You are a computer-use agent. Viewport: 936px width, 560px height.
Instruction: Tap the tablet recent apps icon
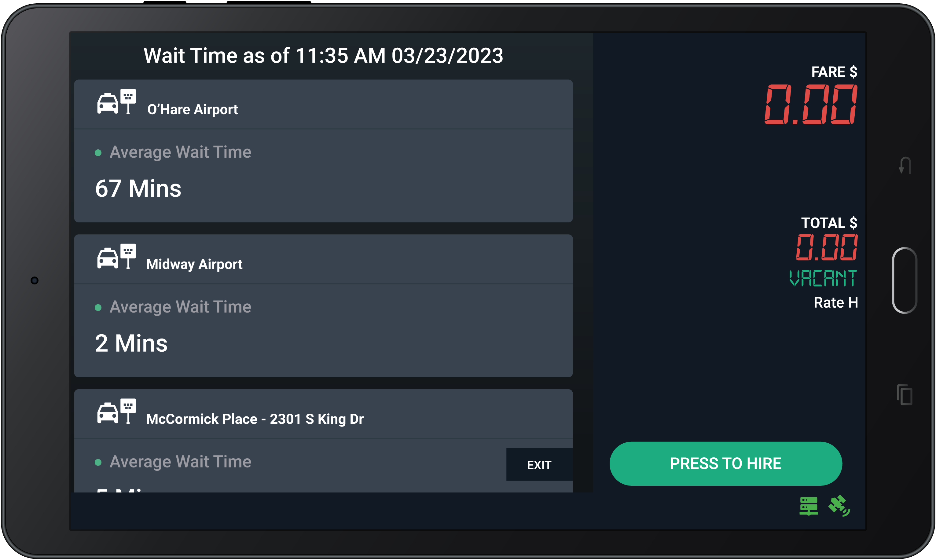(905, 395)
